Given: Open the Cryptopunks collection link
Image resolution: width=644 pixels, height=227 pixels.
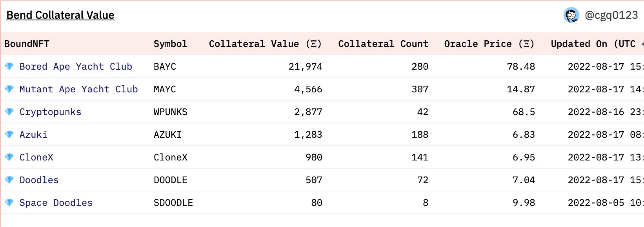Looking at the screenshot, I should click(50, 112).
